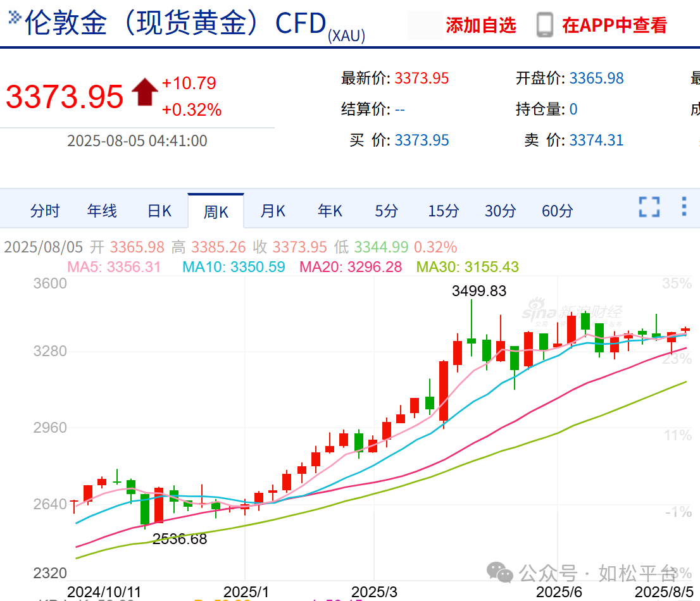Click the 买价 value 3373.95
The image size is (700, 601).
(422, 140)
